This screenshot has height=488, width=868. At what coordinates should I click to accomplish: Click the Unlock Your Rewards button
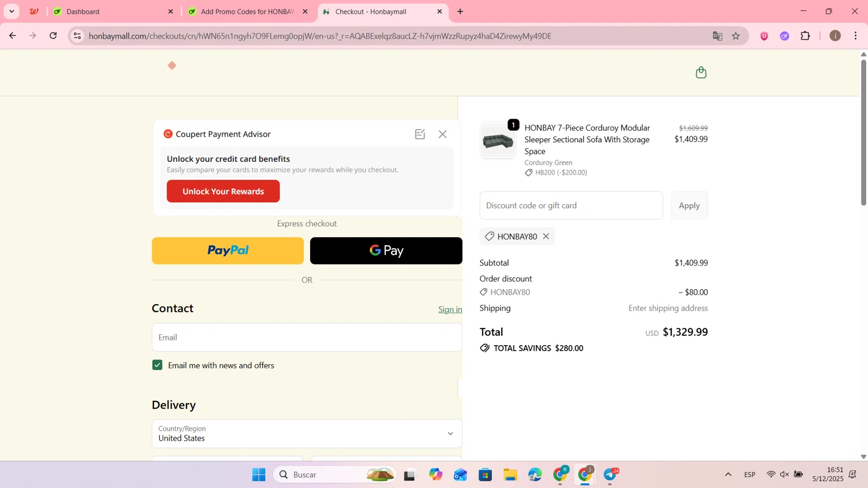pos(223,191)
